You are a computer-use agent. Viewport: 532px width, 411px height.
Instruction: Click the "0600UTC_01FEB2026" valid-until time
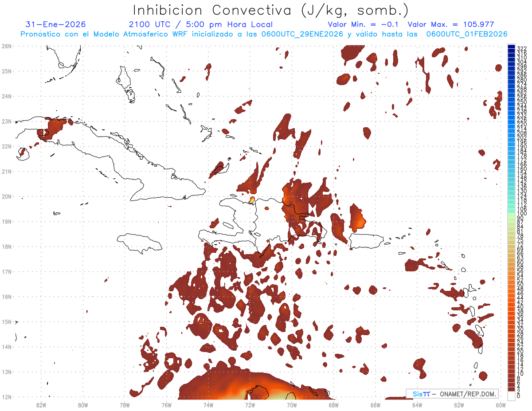click(x=467, y=34)
